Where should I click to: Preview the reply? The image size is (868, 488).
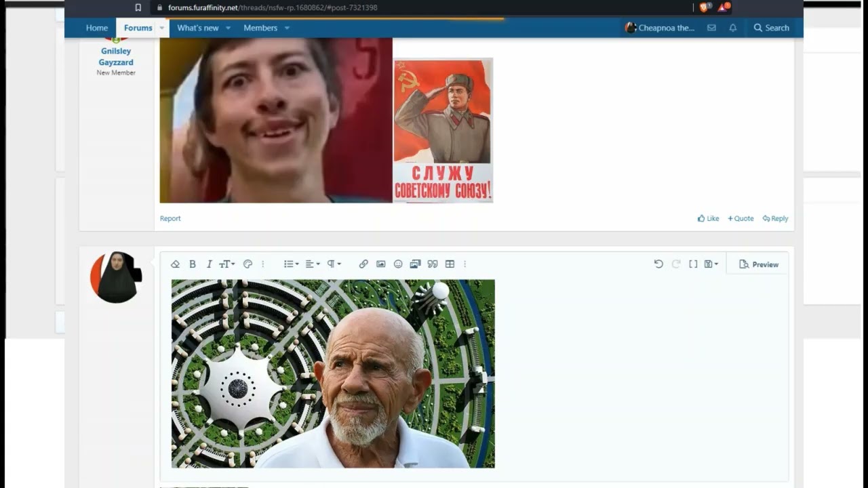[x=759, y=264]
